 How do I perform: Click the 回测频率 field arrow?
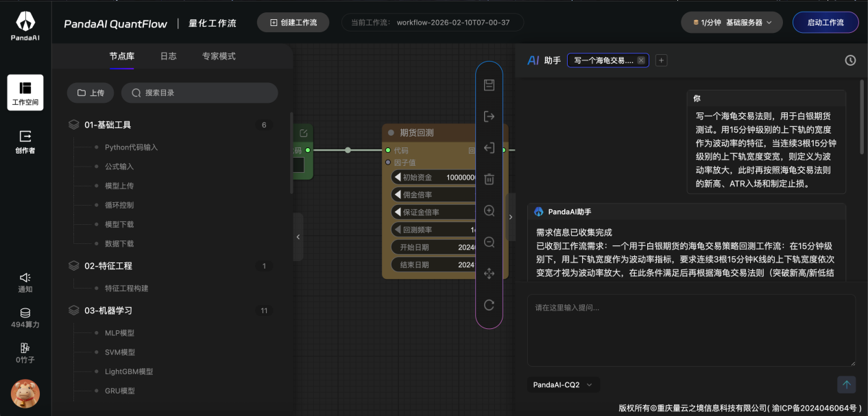398,230
